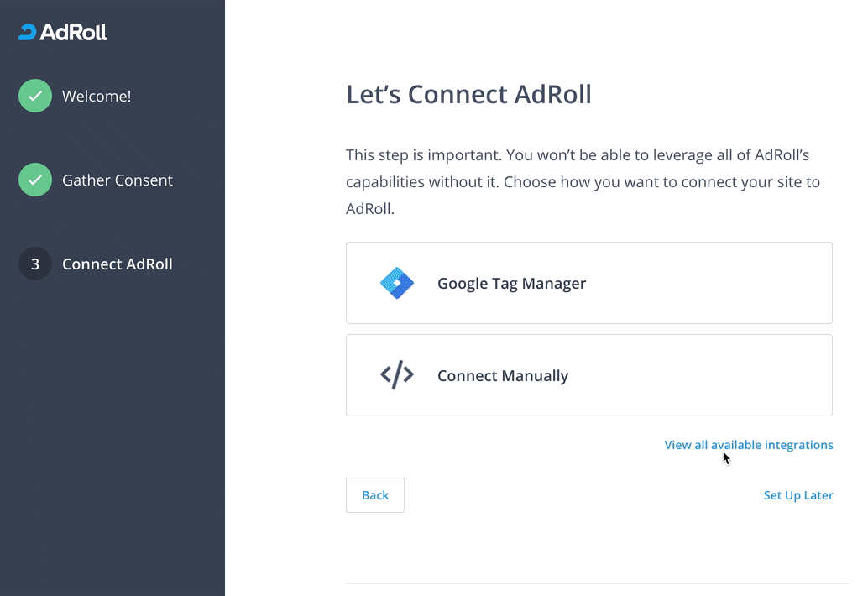Open View all available integrations link
868x596 pixels.
(748, 445)
